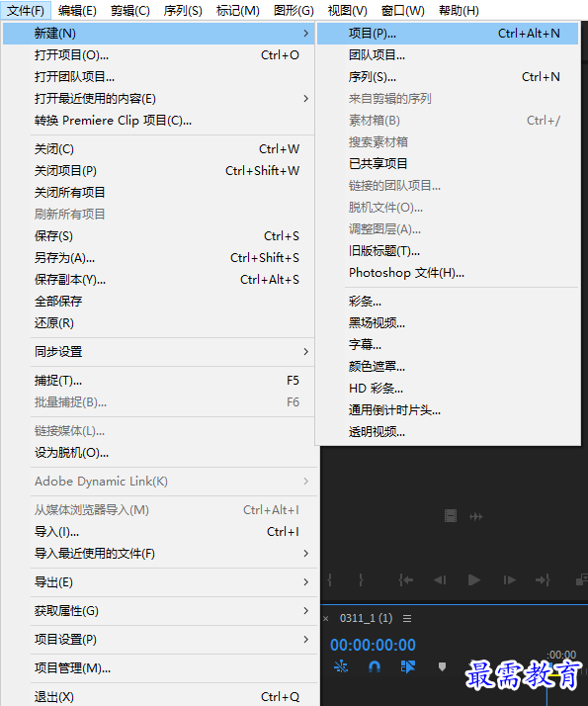Choose 关闭所有项目 in the File menu

coord(158,192)
